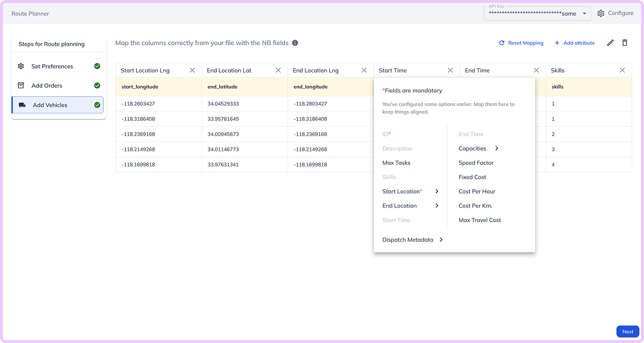This screenshot has width=644, height=343.
Task: Open Configure settings via the gear icon
Action: pyautogui.click(x=600, y=13)
